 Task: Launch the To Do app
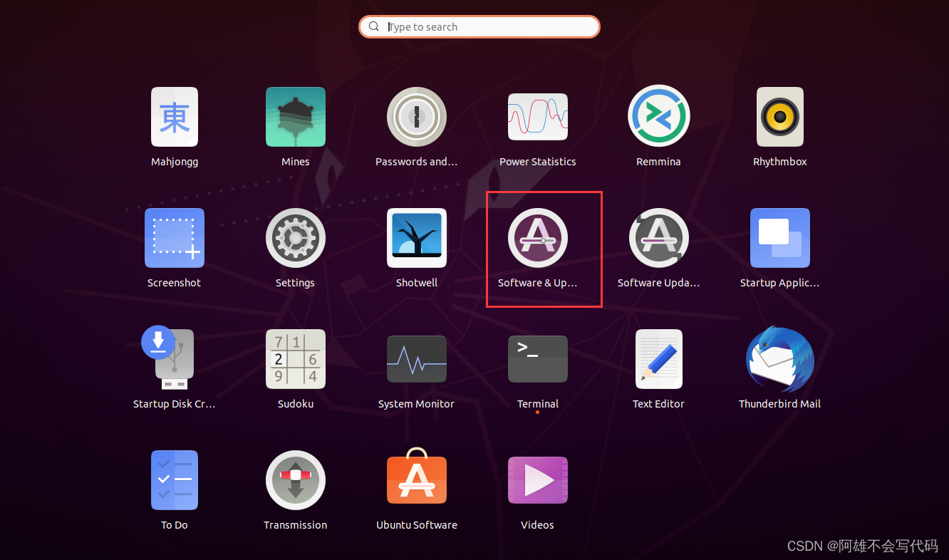pyautogui.click(x=175, y=480)
